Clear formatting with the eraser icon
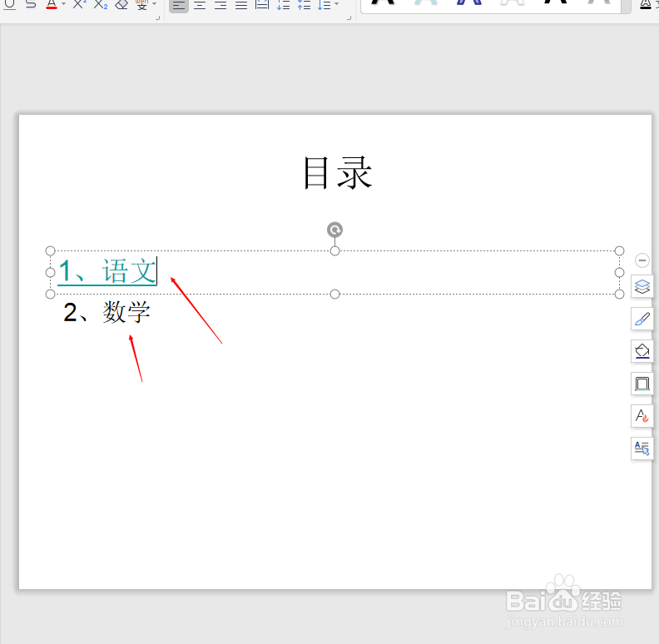Viewport: 659px width, 644px height. (121, 4)
